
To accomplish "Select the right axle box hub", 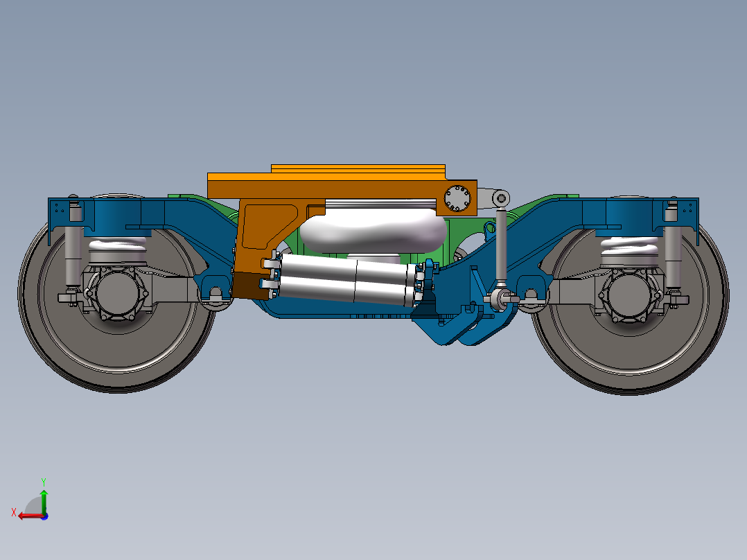I will point(630,295).
